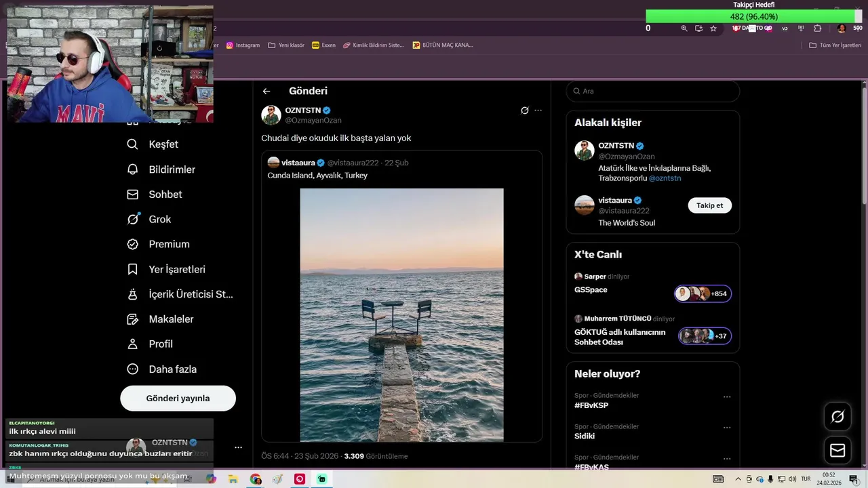This screenshot has width=868, height=488.
Task: Open the three-dot menu for #FBvKSP trend
Action: (x=727, y=397)
